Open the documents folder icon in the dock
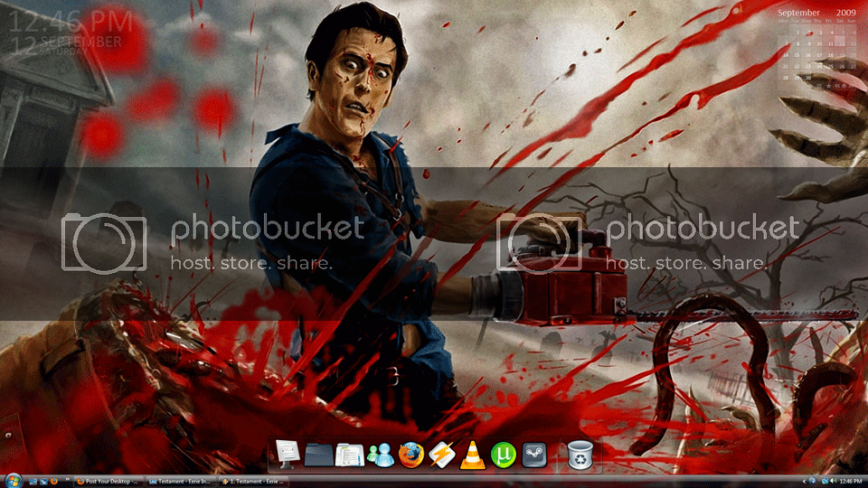The image size is (868, 488). click(x=349, y=455)
